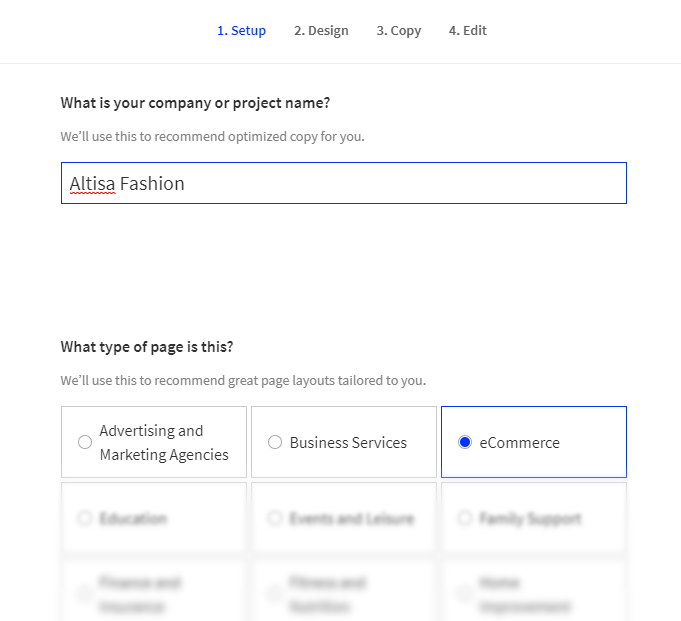Click the "What type of page is this?" heading
This screenshot has width=681, height=621.
pyautogui.click(x=146, y=347)
